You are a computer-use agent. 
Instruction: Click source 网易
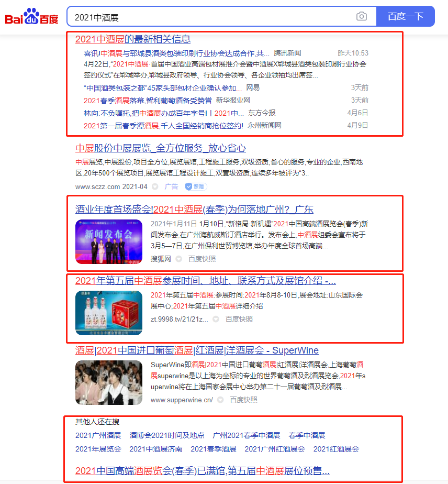click(x=253, y=87)
